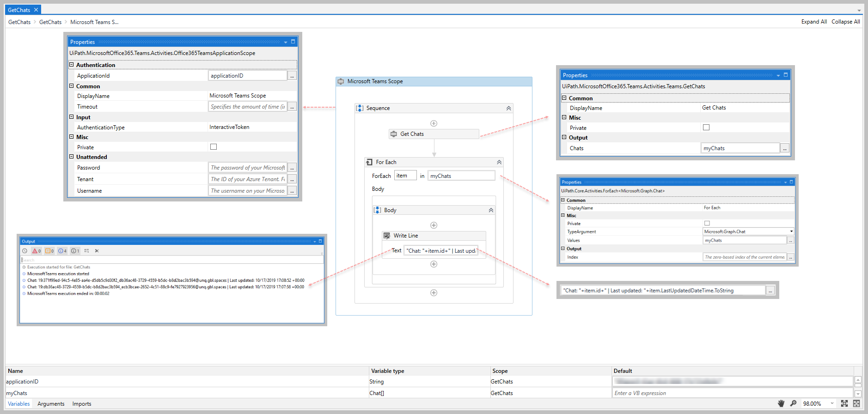Switch to the Arguments tab
The width and height of the screenshot is (868, 414).
tap(51, 404)
